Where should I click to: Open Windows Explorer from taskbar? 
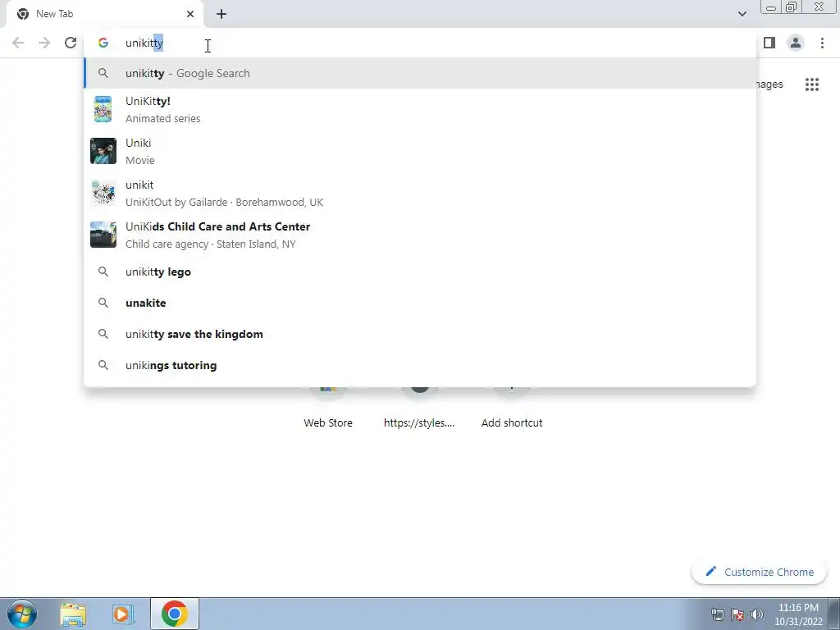click(73, 614)
